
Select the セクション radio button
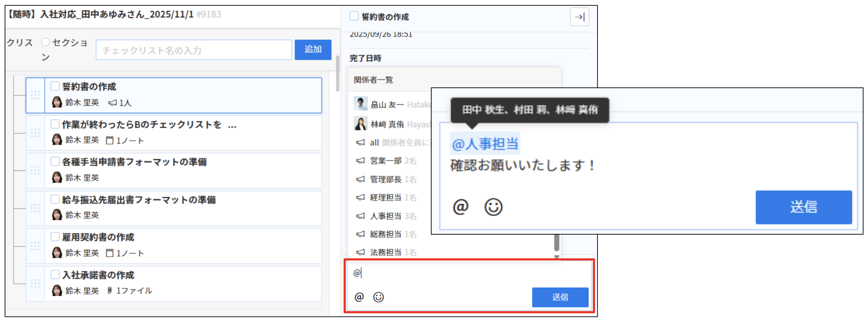[x=45, y=42]
